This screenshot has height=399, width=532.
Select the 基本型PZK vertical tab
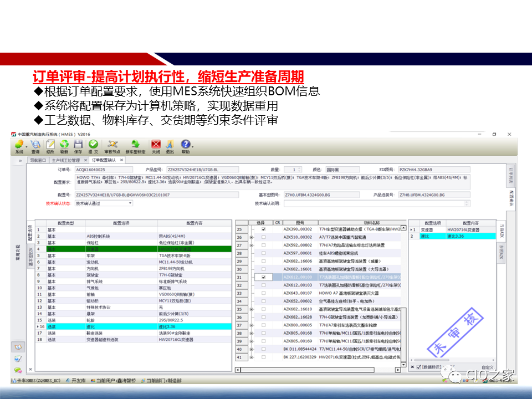coord(30,257)
